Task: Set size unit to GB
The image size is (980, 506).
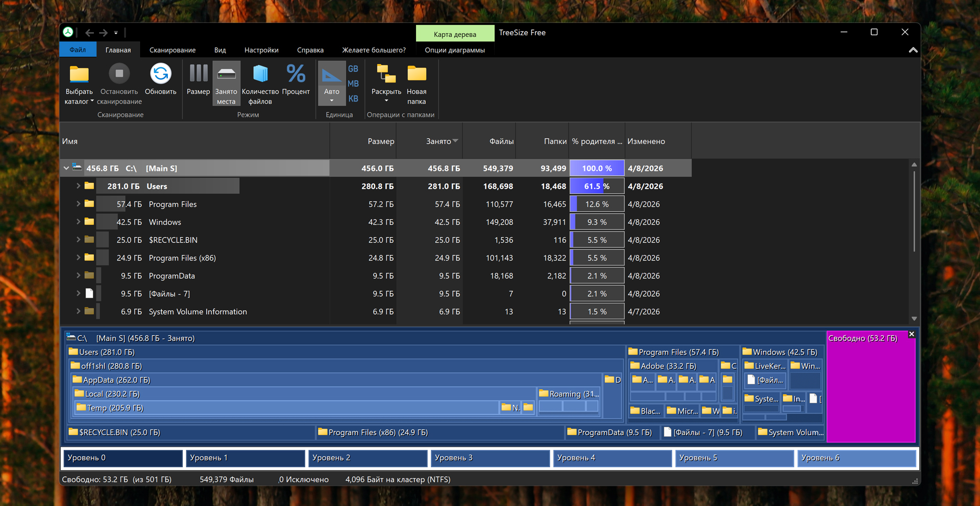Action: pyautogui.click(x=353, y=69)
